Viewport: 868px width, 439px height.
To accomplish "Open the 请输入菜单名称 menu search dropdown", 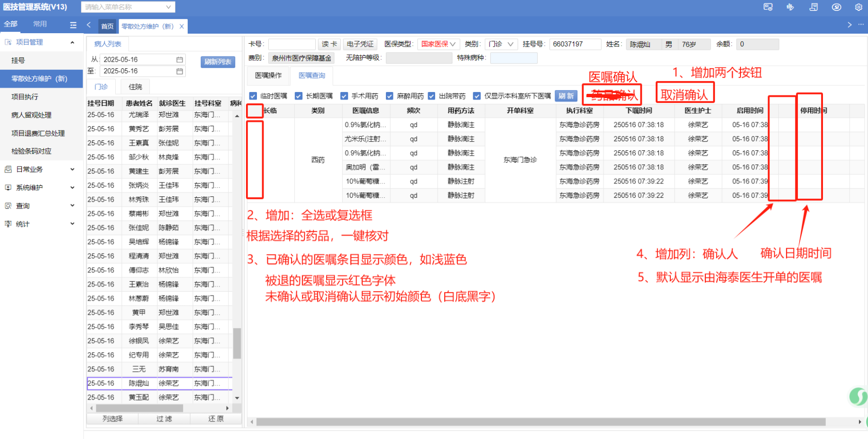I will coord(128,7).
